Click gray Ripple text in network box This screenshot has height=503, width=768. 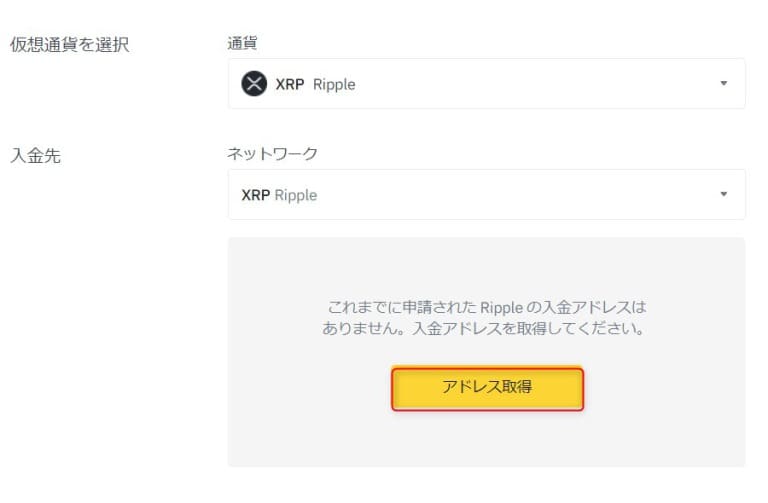pos(296,195)
